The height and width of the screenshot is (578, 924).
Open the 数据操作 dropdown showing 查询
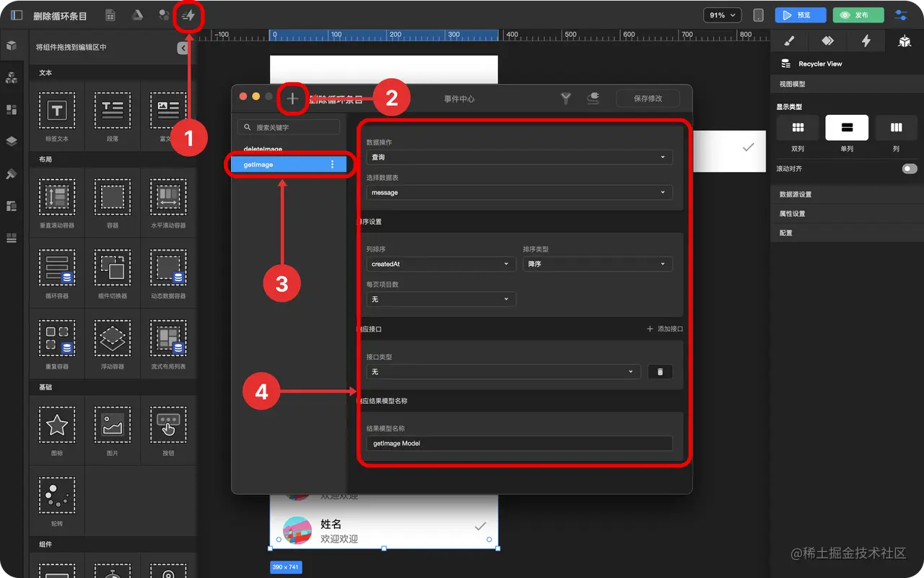coord(520,157)
